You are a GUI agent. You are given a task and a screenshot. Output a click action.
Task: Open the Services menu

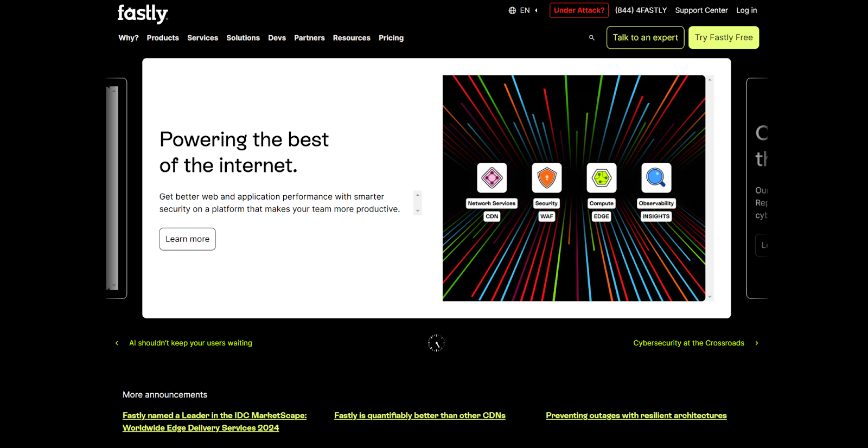tap(202, 38)
